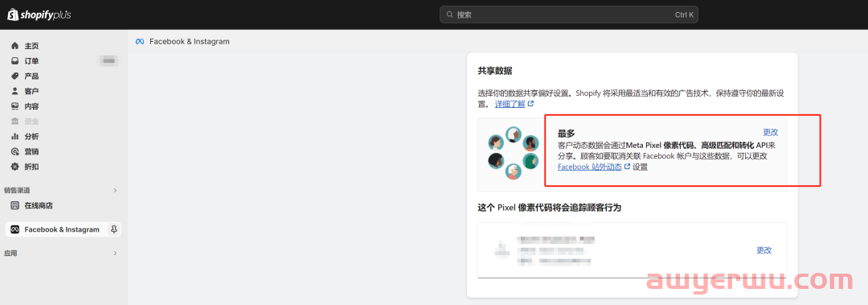Click the 内容 image icon
Screen dimensions: 868x305
(15, 106)
